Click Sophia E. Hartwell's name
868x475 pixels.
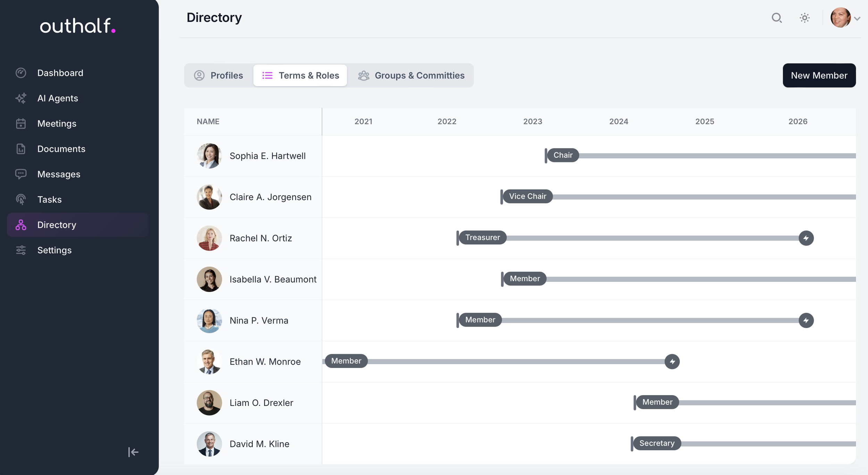[267, 156]
